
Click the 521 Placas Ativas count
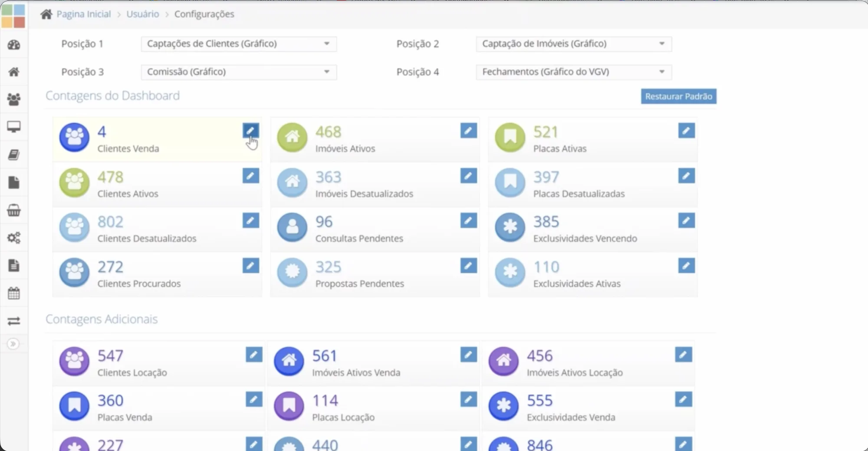pyautogui.click(x=546, y=132)
